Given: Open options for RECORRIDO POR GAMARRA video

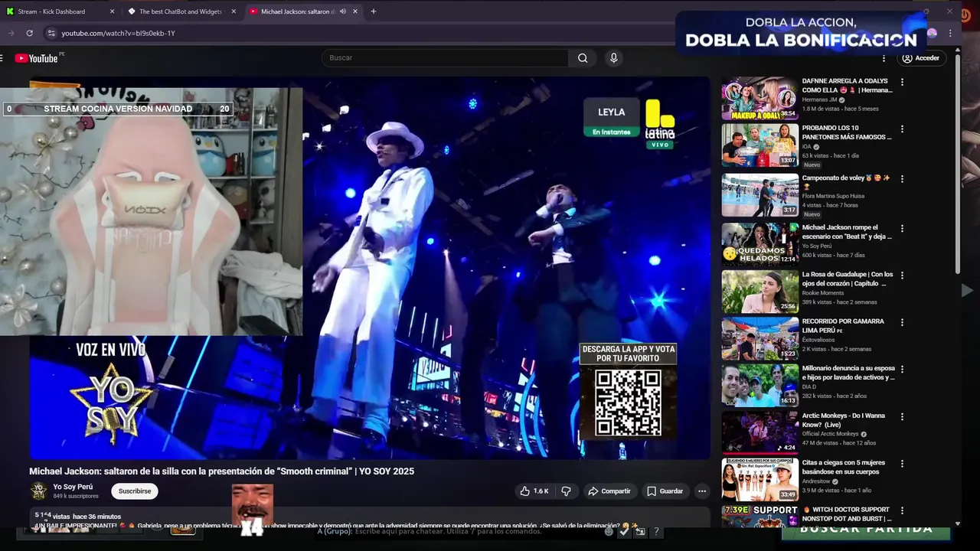Looking at the screenshot, I should 902,322.
